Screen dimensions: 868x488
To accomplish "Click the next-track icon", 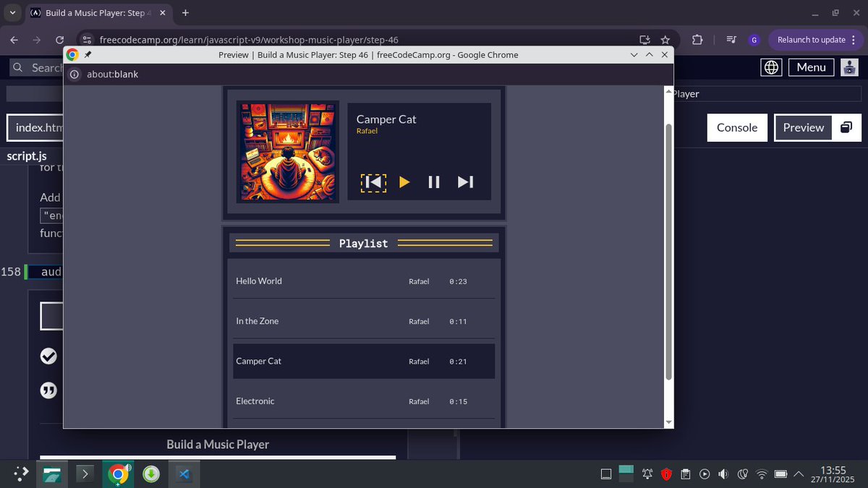I will pyautogui.click(x=465, y=182).
